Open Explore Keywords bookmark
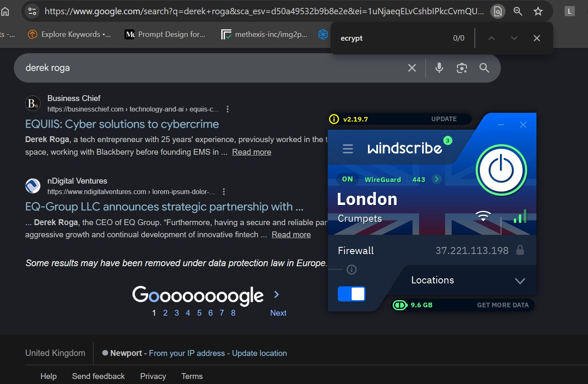Viewport: 588px width, 384px height. (69, 34)
